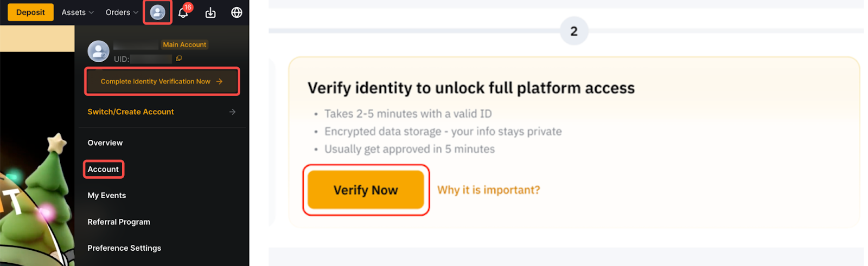Select Overview in the profile menu
Viewport: 868px width, 266px height.
tap(105, 143)
